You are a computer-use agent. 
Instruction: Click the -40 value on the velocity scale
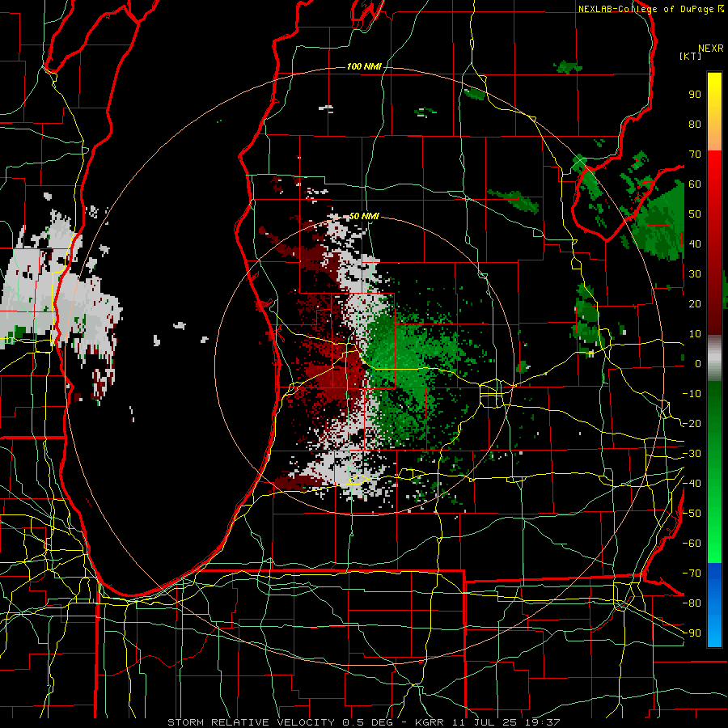click(692, 484)
